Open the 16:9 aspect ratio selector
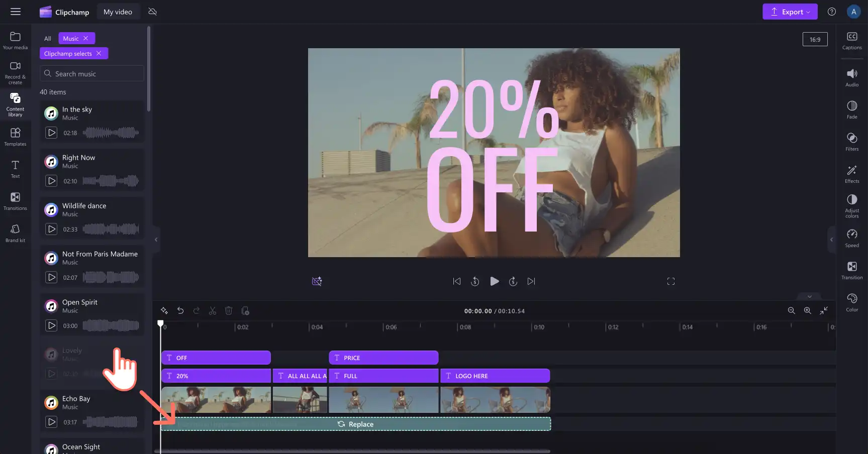The width and height of the screenshot is (868, 454). (x=815, y=39)
